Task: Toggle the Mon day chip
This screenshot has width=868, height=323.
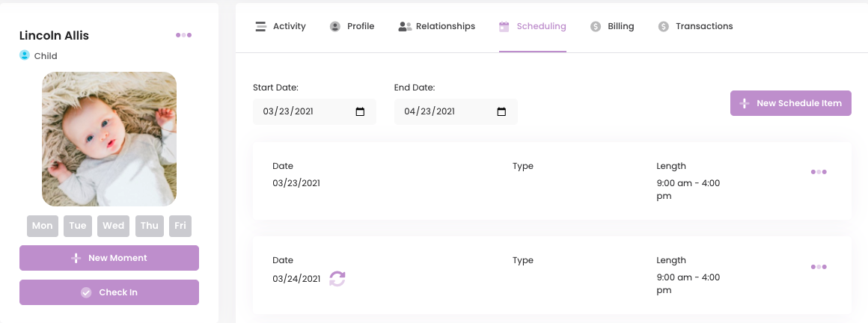Action: pos(43,226)
